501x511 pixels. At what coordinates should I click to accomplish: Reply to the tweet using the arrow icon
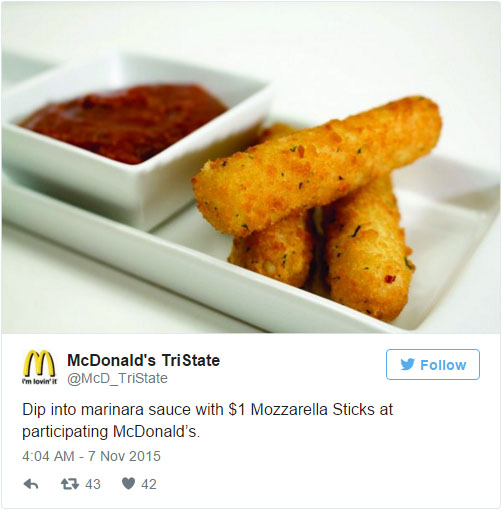pos(31,484)
